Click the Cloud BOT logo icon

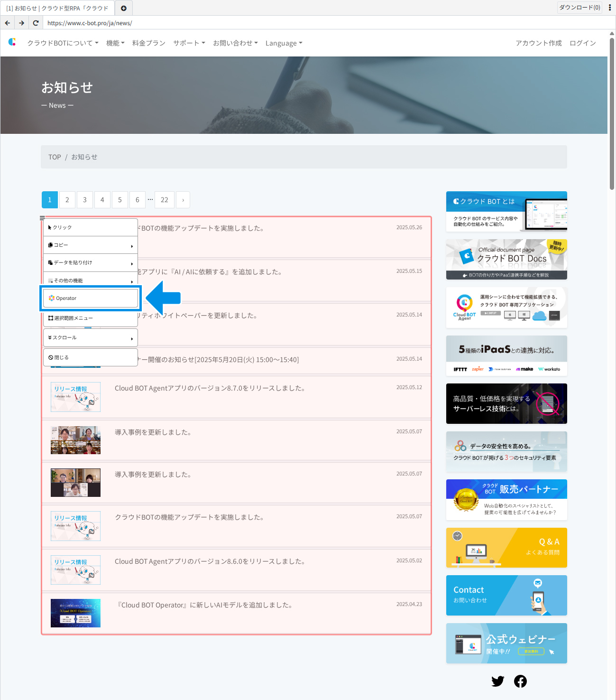pyautogui.click(x=12, y=42)
